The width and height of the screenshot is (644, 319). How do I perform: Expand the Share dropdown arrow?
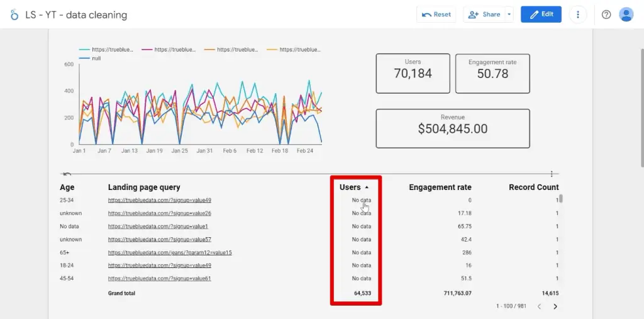click(x=509, y=14)
